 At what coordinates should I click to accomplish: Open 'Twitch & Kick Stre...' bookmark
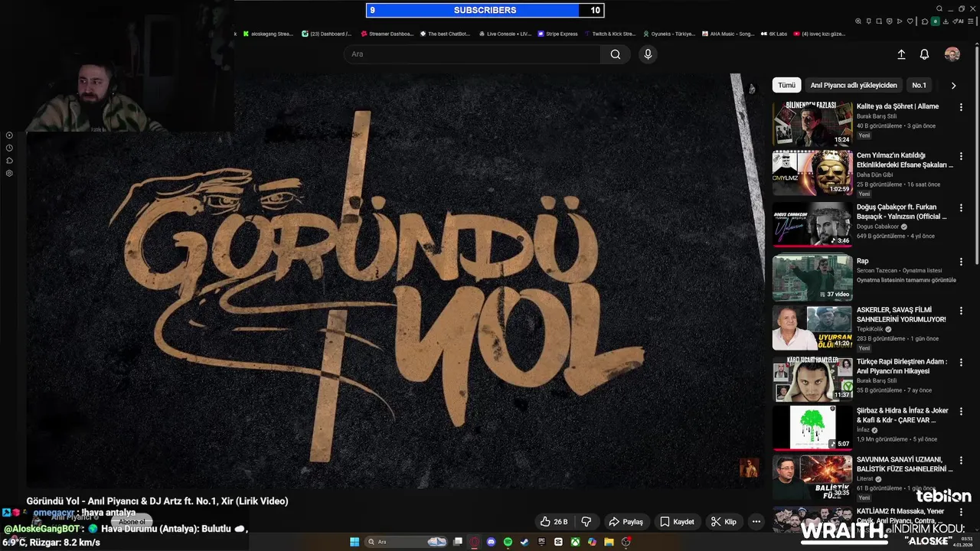click(x=610, y=34)
